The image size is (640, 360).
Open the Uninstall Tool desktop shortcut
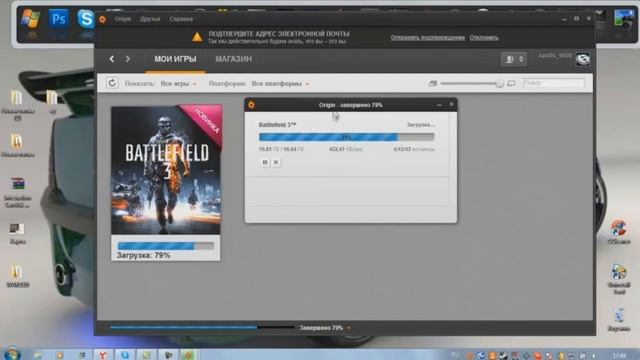[619, 279]
